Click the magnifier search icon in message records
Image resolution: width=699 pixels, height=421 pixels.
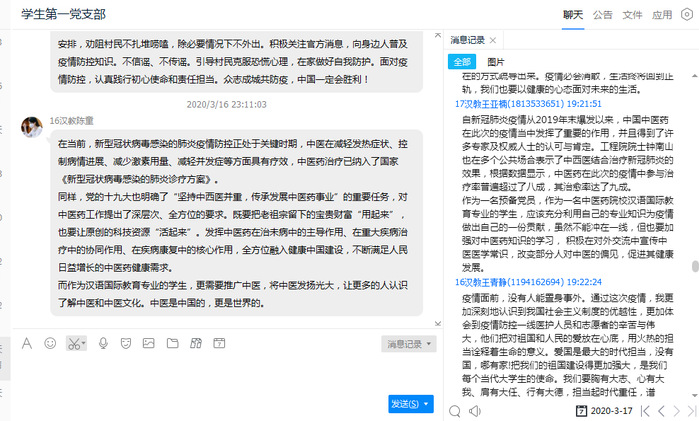point(454,410)
